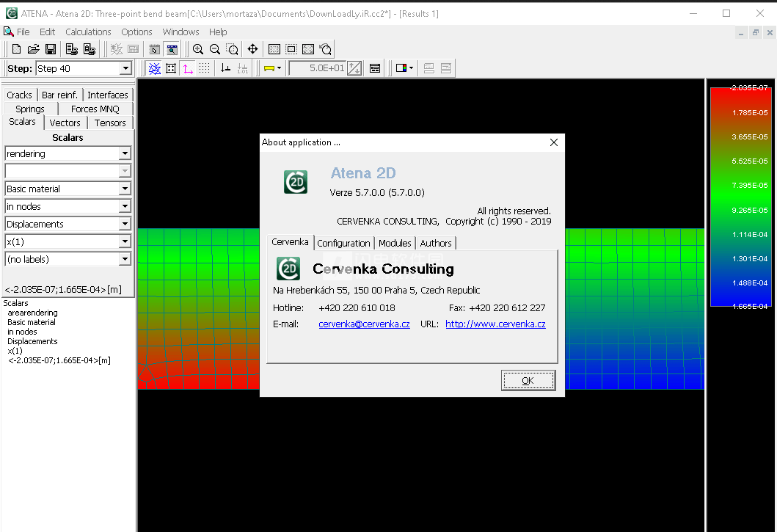This screenshot has width=777, height=532.
Task: Expand the Basic material dropdown
Action: point(125,189)
